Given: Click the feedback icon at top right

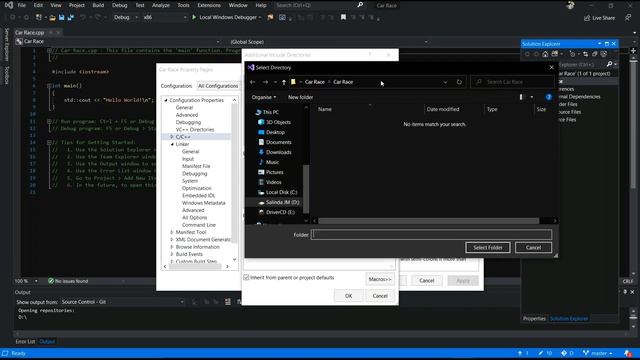Looking at the screenshot, I should point(627,18).
